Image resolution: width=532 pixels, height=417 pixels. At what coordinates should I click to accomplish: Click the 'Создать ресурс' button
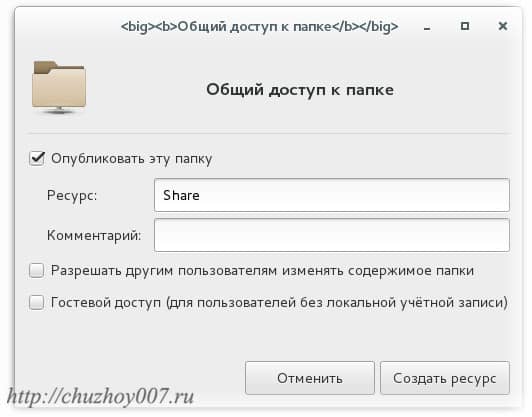point(445,378)
